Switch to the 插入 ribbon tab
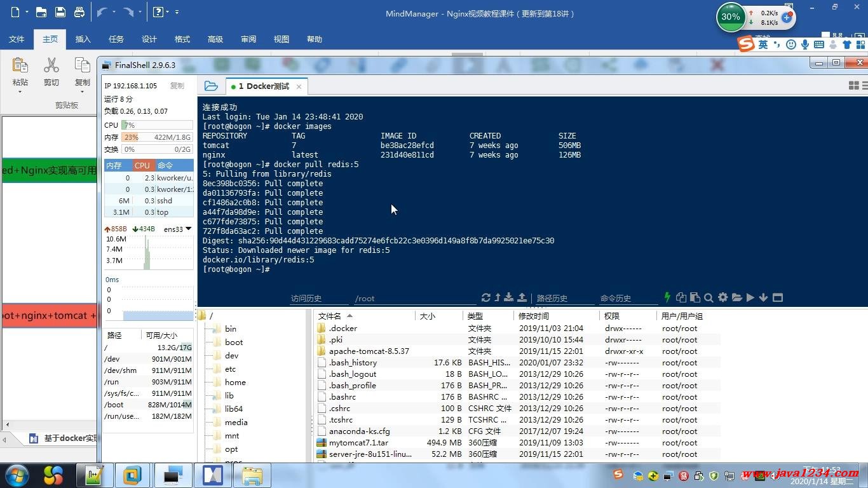Viewport: 868px width, 488px height. tap(83, 39)
